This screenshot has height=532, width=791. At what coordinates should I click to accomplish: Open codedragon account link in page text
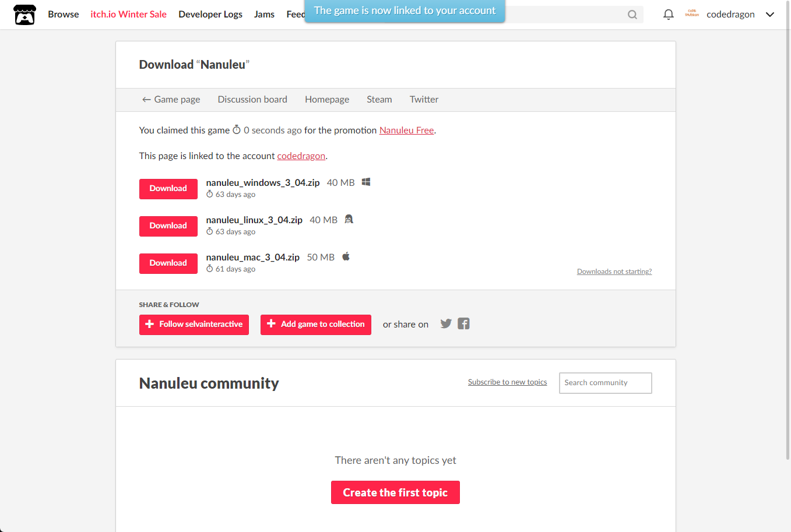click(301, 156)
